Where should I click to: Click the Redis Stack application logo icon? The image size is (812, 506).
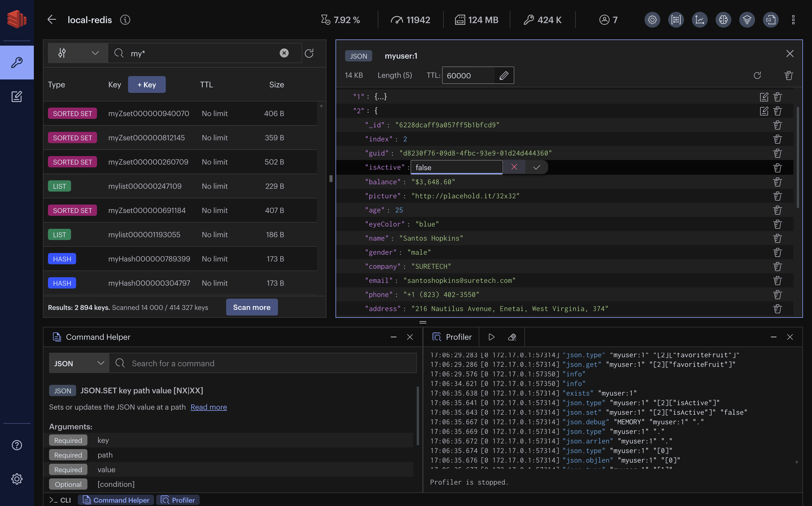[x=16, y=19]
